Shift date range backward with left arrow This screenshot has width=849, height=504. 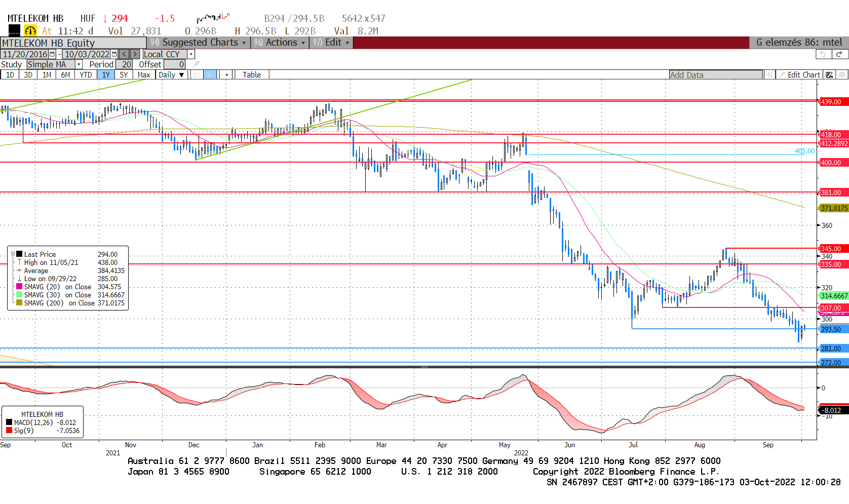[124, 54]
